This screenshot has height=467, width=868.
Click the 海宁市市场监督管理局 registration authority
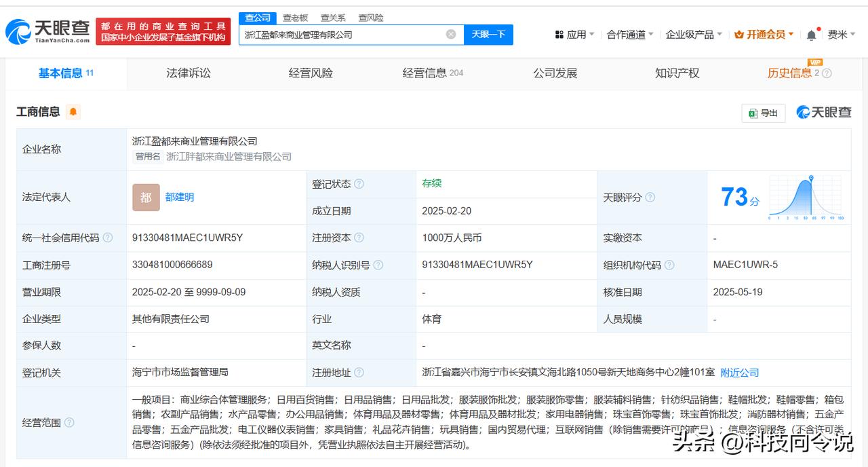(x=180, y=372)
